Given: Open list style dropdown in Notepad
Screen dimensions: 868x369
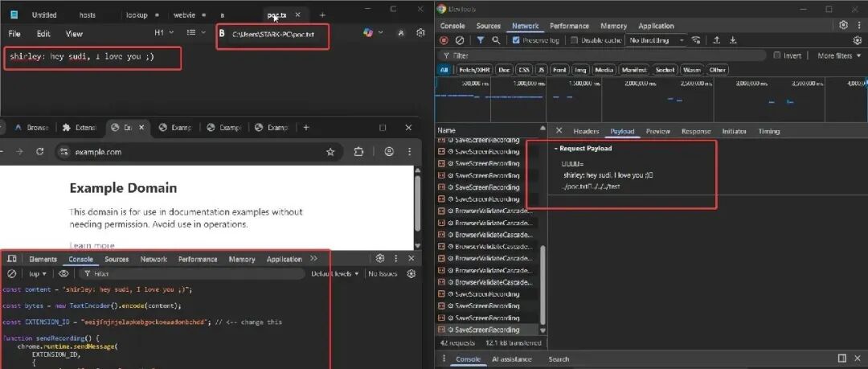Looking at the screenshot, I should pyautogui.click(x=196, y=33).
